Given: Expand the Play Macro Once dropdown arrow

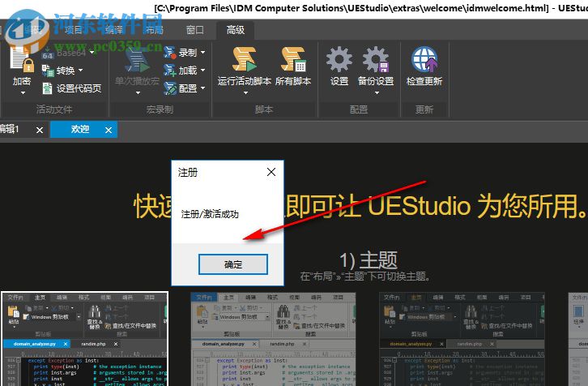Looking at the screenshot, I should 138,92.
